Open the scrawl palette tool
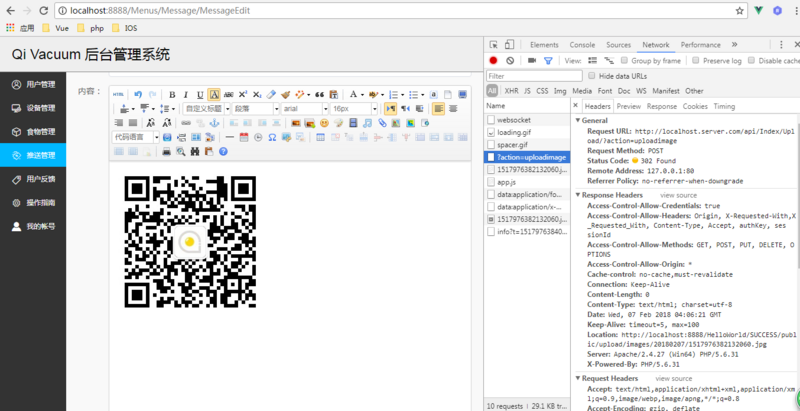Image resolution: width=800 pixels, height=411 pixels. tap(338, 123)
